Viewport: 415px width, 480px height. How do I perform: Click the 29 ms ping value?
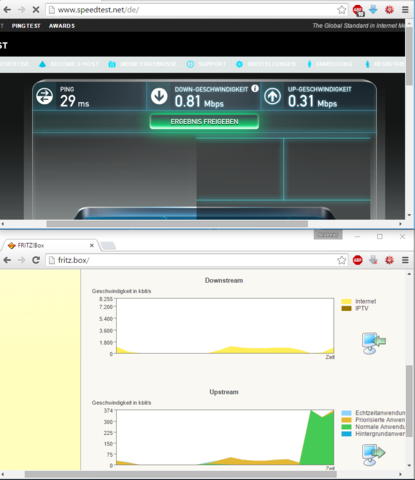pyautogui.click(x=74, y=101)
